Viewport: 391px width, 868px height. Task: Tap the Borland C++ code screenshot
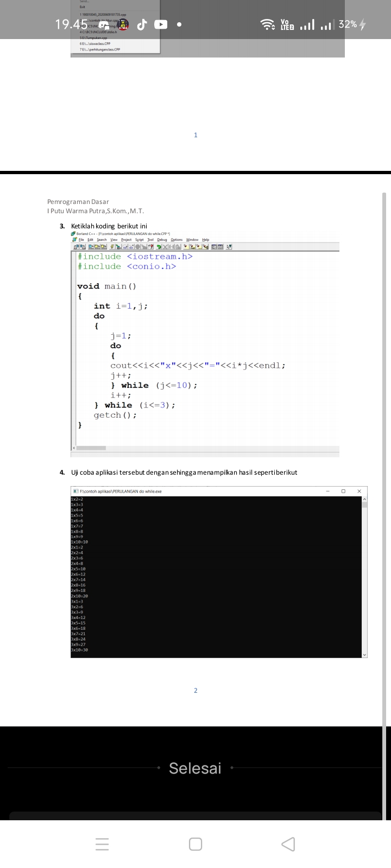coord(205,347)
